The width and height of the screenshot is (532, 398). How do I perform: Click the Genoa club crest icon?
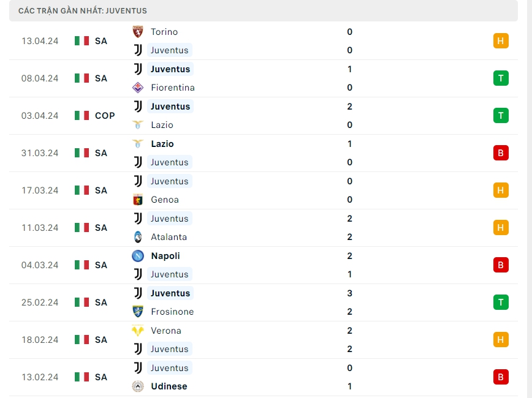[138, 200]
